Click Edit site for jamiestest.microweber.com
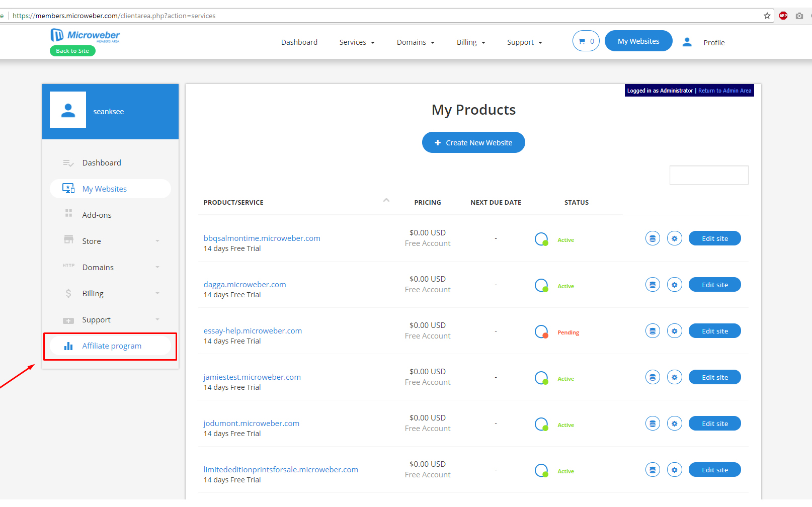Image resolution: width=812 pixels, height=507 pixels. click(x=714, y=377)
